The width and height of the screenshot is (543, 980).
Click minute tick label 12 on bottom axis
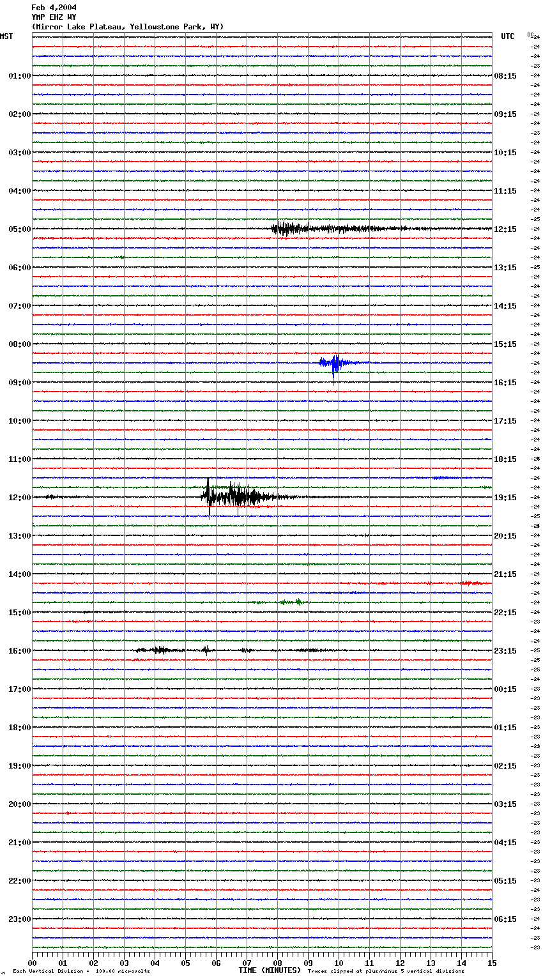401,963
